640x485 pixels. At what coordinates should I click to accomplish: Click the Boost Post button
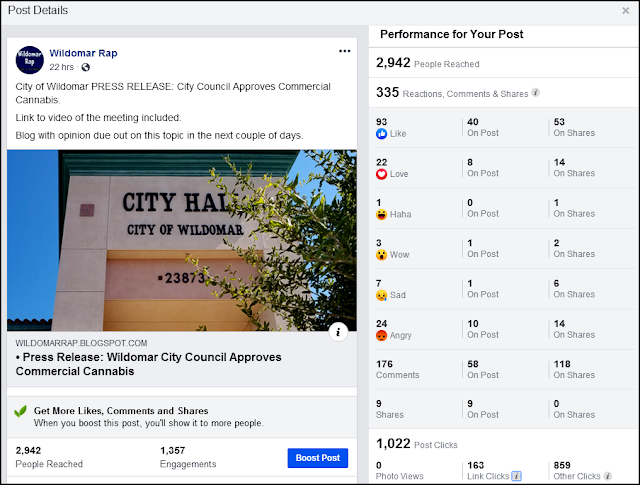(318, 458)
